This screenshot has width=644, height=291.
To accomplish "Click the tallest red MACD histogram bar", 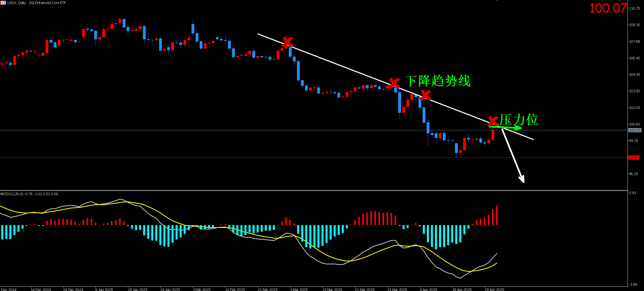I will pos(497,215).
